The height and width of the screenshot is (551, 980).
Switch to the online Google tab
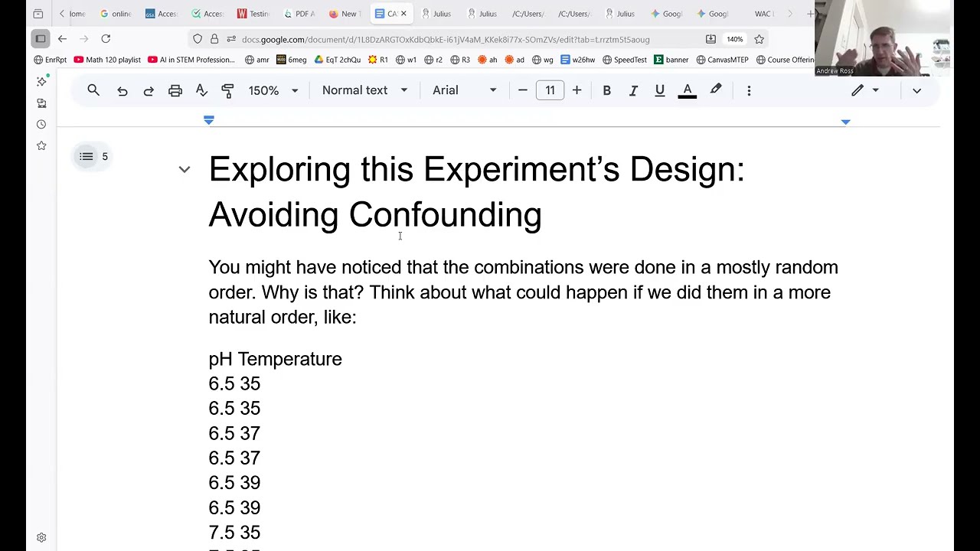pos(116,14)
